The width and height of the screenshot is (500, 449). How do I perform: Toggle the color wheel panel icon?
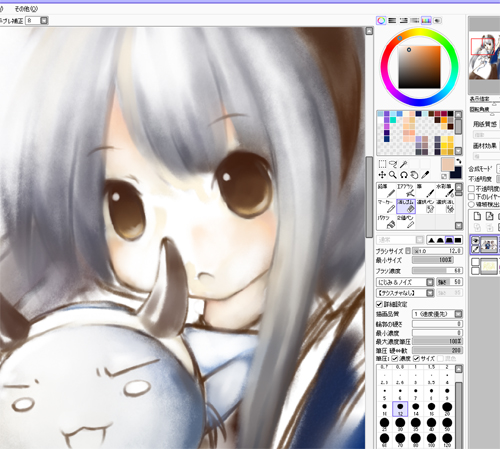381,21
